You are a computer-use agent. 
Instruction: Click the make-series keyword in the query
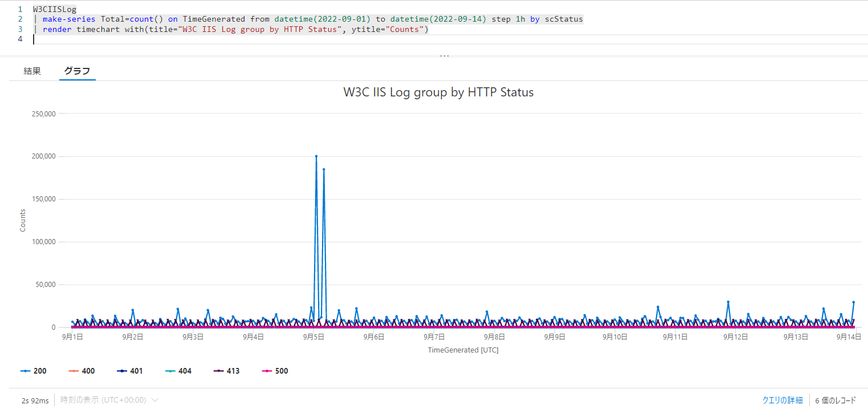(x=69, y=19)
